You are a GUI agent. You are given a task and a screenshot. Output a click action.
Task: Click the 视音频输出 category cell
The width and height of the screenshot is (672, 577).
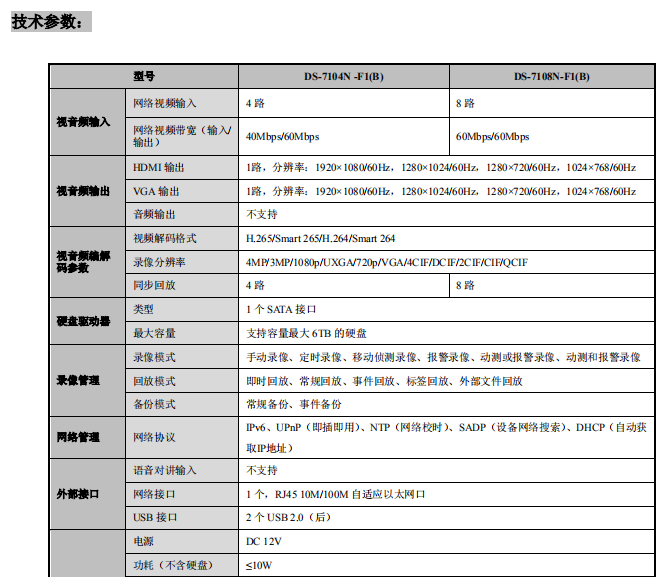[x=87, y=191]
